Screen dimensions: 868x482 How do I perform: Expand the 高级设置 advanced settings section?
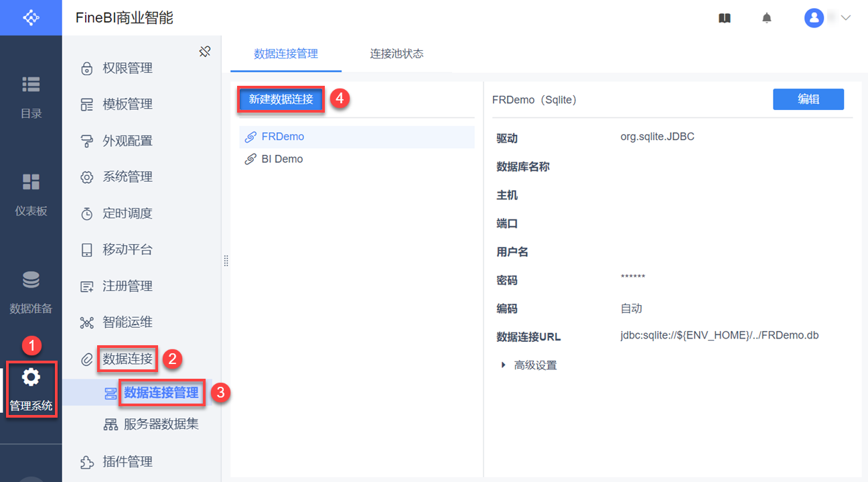(504, 365)
